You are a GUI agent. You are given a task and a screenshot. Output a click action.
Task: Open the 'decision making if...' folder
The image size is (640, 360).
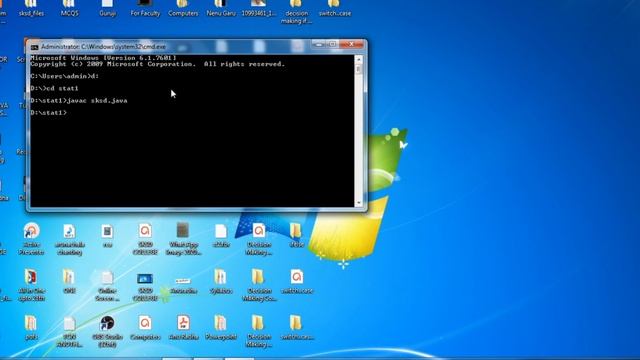pos(296,12)
